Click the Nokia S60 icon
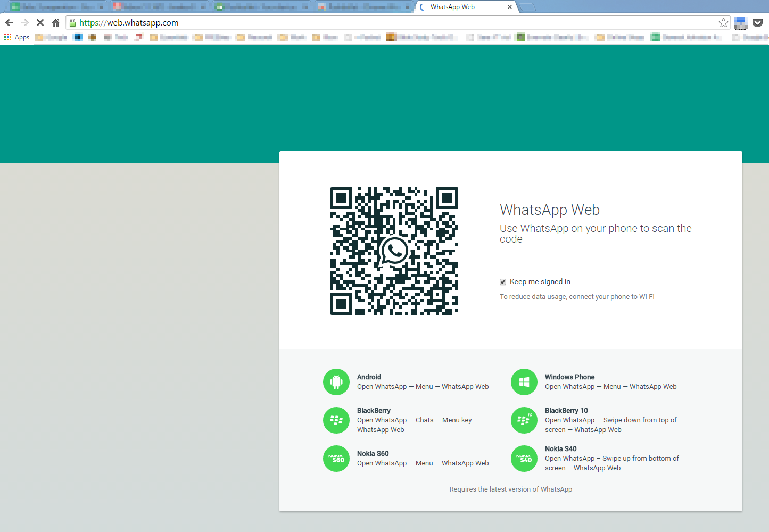 click(336, 459)
